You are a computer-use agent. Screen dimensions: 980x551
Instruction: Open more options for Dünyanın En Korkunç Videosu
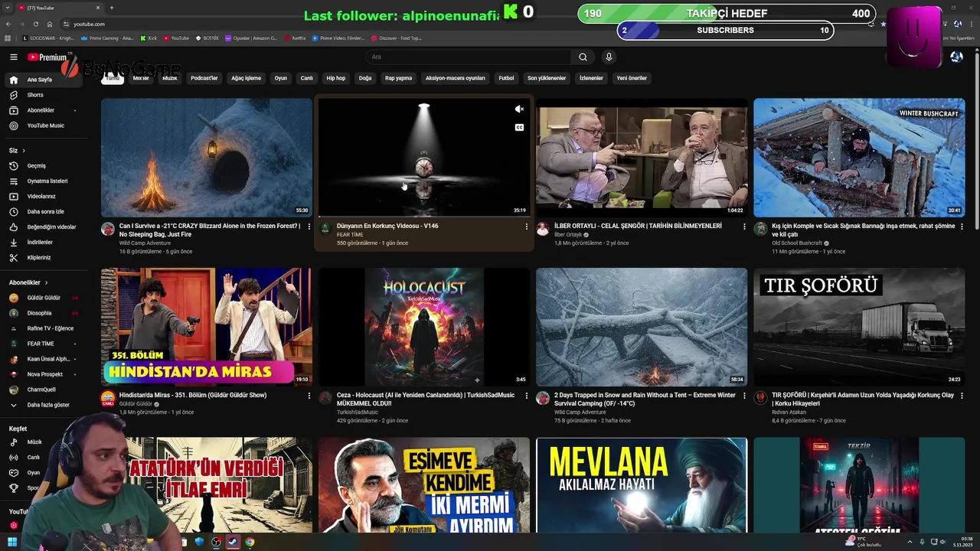[x=526, y=227]
